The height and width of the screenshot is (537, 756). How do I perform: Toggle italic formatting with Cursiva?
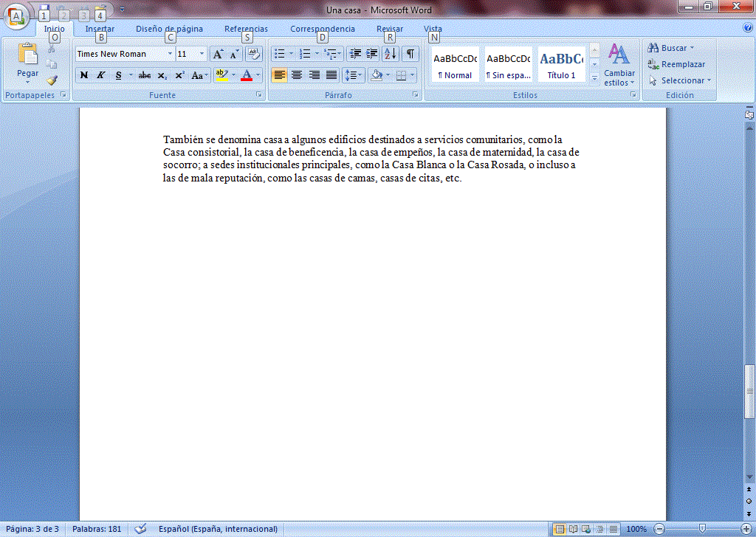[x=100, y=75]
